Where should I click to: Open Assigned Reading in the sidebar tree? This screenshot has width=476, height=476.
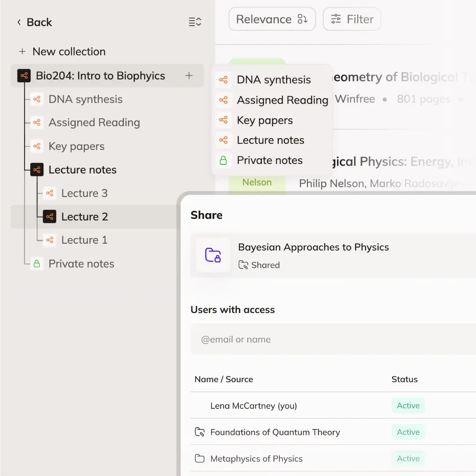94,123
